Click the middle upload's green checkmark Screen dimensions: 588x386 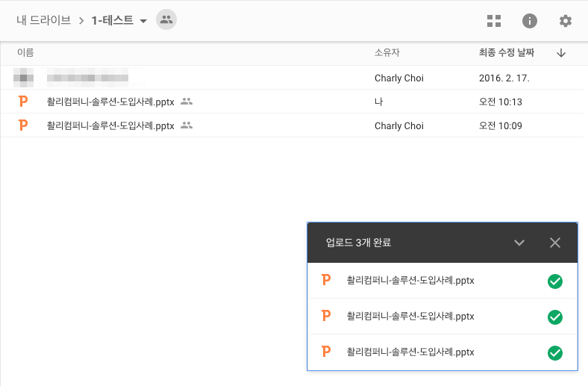point(554,317)
